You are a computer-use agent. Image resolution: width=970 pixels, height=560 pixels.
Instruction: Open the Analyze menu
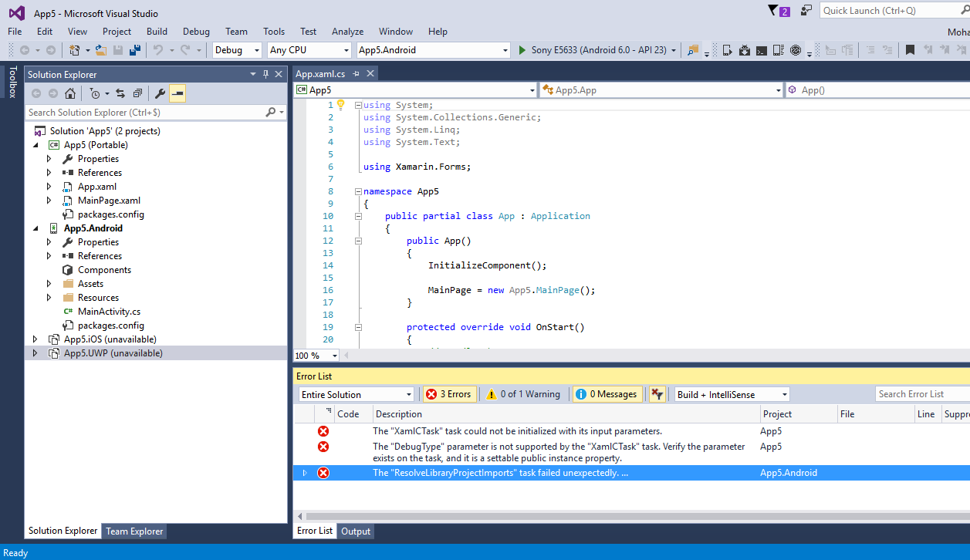(x=347, y=32)
